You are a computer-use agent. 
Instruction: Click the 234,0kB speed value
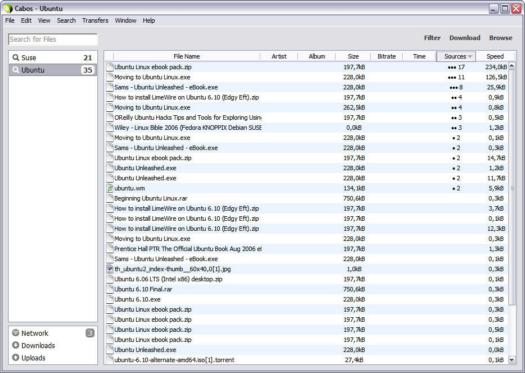click(x=496, y=67)
